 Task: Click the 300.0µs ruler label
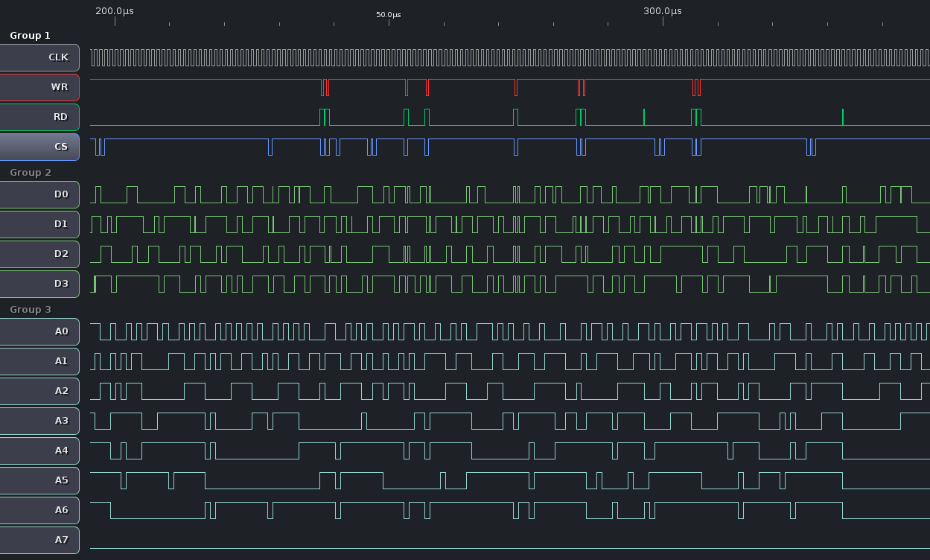[x=663, y=11]
